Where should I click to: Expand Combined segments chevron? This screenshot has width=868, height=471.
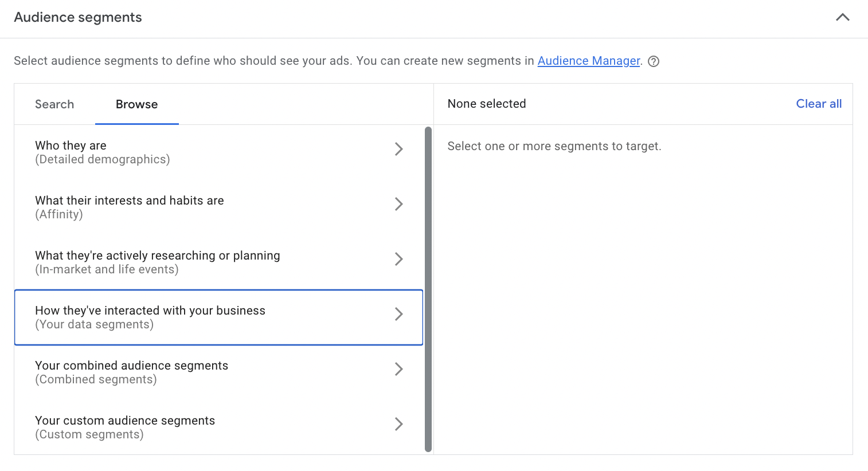pos(399,369)
